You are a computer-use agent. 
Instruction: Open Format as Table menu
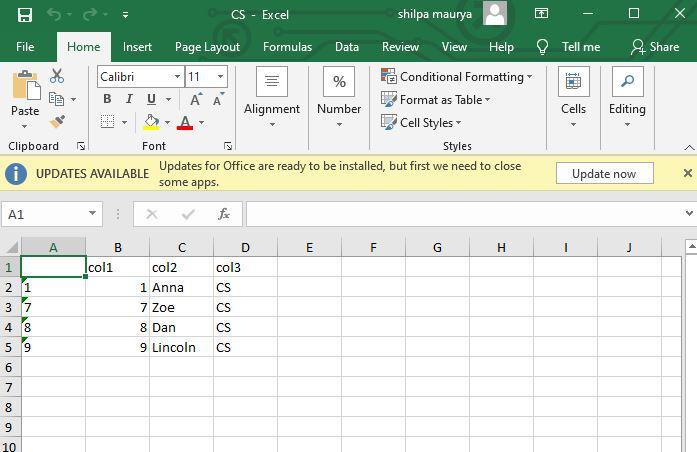click(436, 100)
